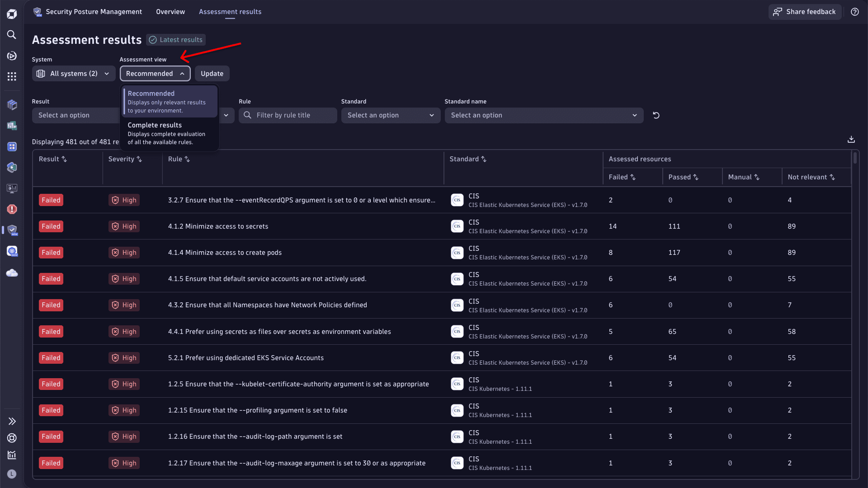The image size is (868, 488).
Task: Sort table by Severity column
Action: (125, 159)
